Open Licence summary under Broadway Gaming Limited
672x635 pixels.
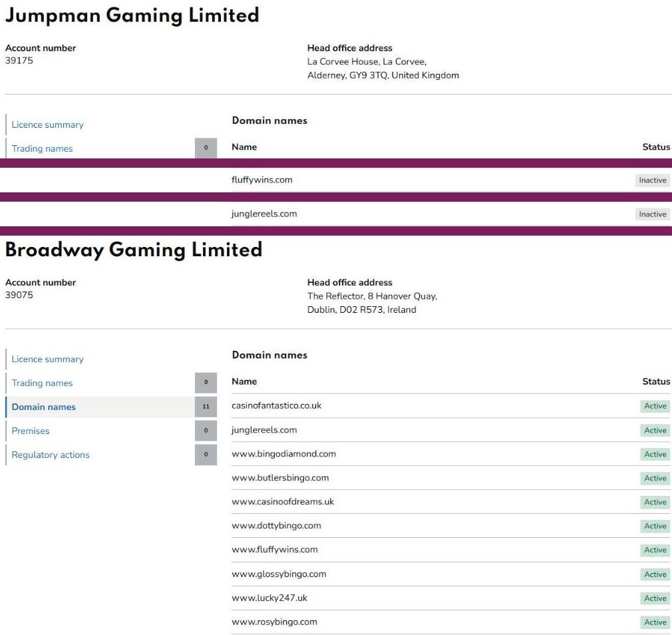(x=47, y=359)
